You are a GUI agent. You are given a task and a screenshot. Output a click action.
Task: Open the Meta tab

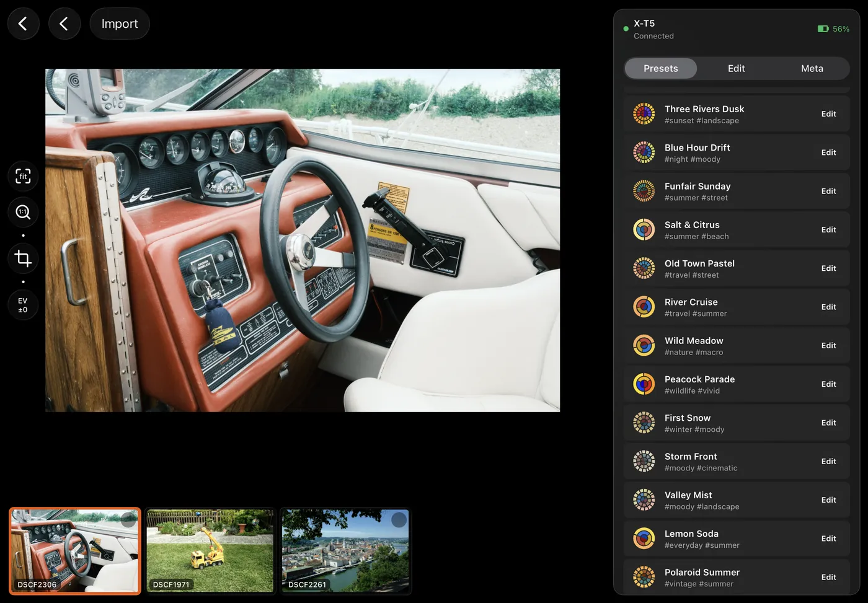pyautogui.click(x=812, y=68)
